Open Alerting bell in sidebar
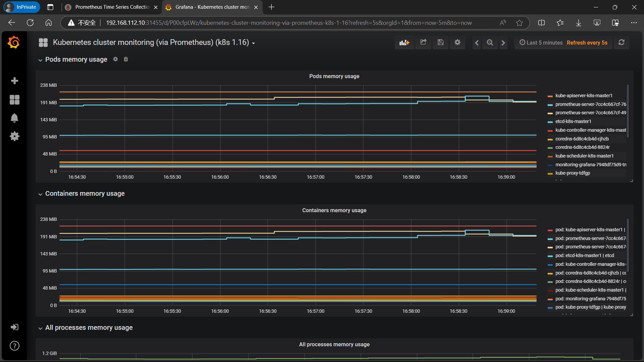 coord(14,118)
